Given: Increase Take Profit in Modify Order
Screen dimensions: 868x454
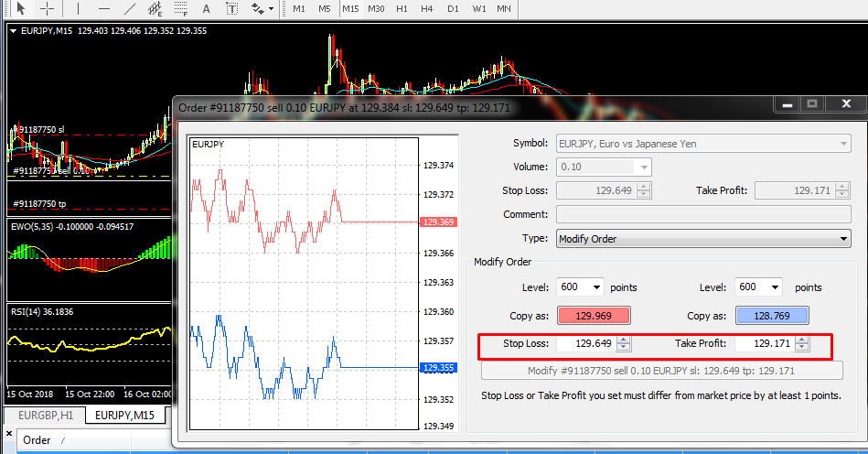Looking at the screenshot, I should (x=802, y=340).
